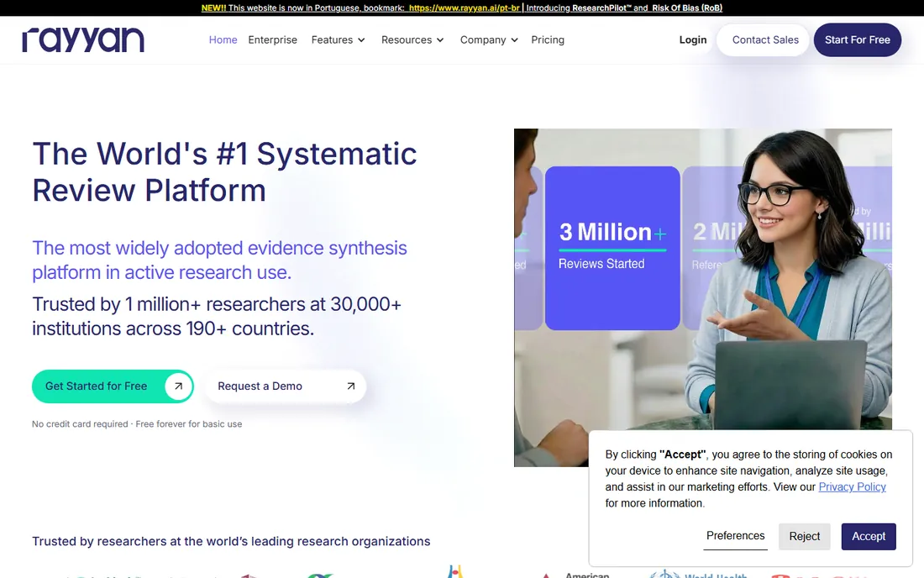Viewport: 924px width, 578px height.
Task: Click the headline "The World's #1 Systematic Review Platform"
Action: [224, 172]
